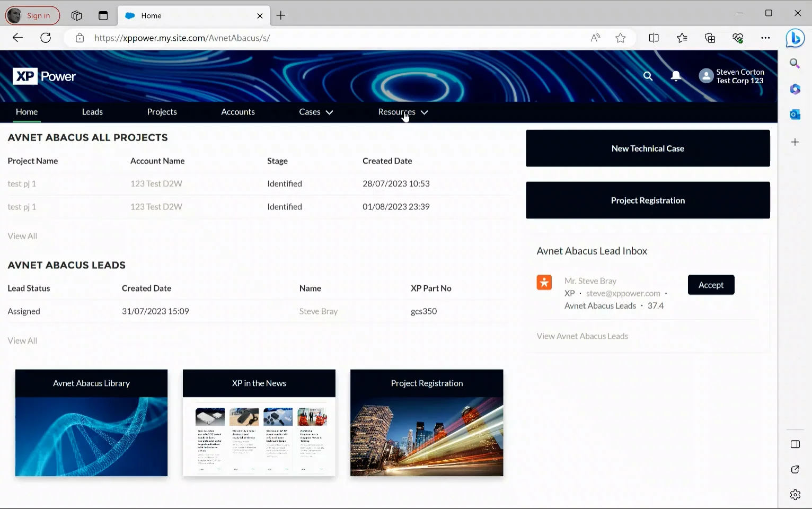Screen dimensions: 812x509
Task: Click the XP Power logo
Action: coord(44,76)
